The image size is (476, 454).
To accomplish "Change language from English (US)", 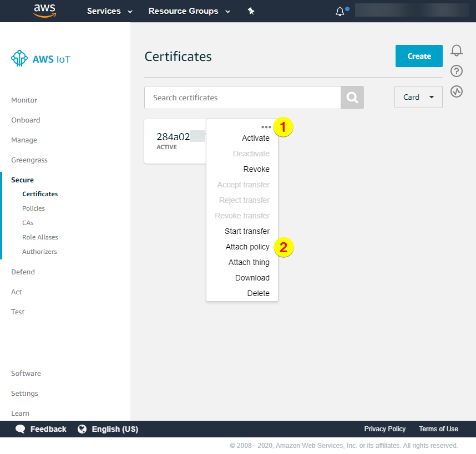I will point(108,429).
